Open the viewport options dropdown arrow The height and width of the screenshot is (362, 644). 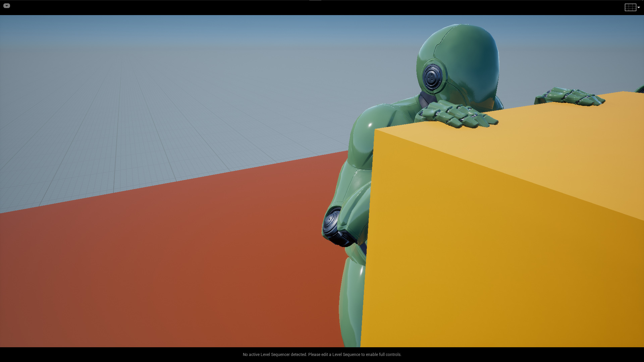click(x=7, y=5)
